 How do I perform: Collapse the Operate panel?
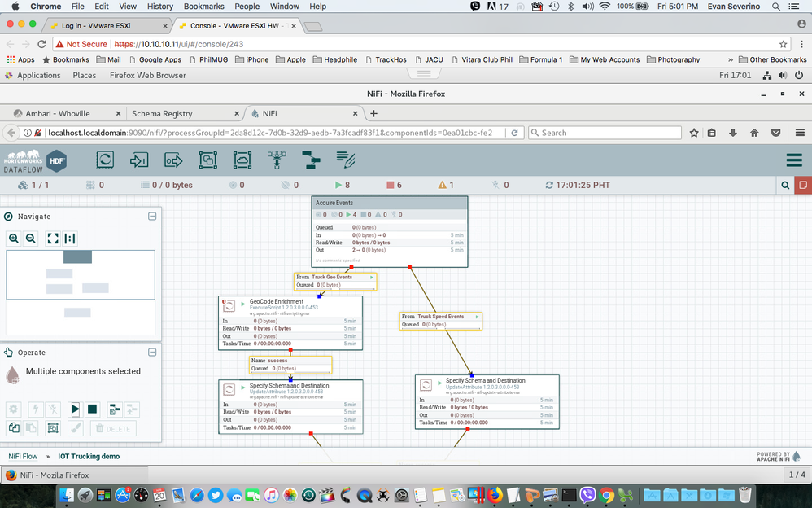pyautogui.click(x=152, y=353)
